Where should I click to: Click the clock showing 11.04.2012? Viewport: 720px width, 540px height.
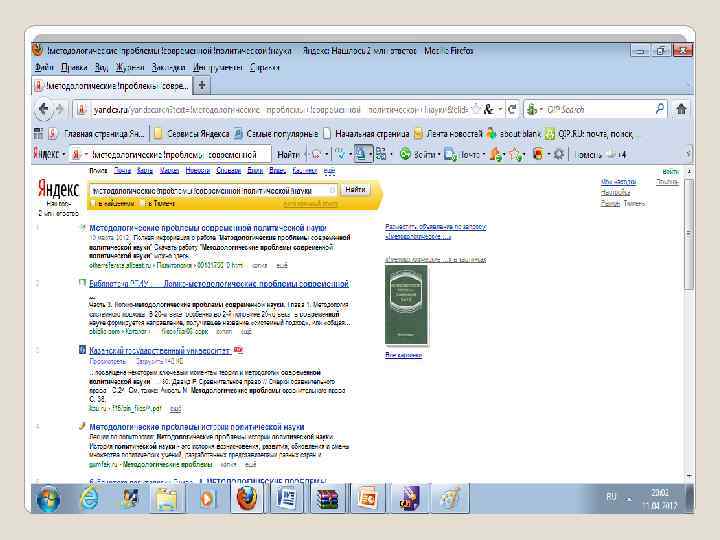[659, 499]
